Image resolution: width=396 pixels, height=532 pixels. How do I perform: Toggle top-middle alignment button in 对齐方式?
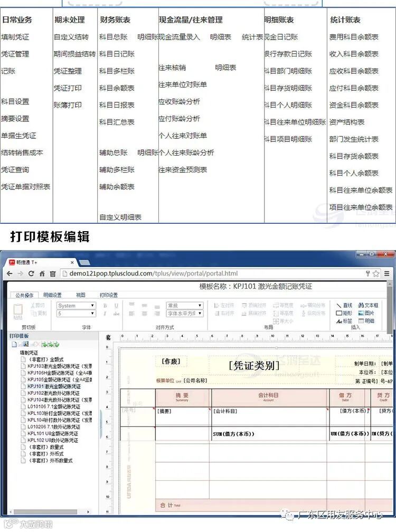point(144,305)
